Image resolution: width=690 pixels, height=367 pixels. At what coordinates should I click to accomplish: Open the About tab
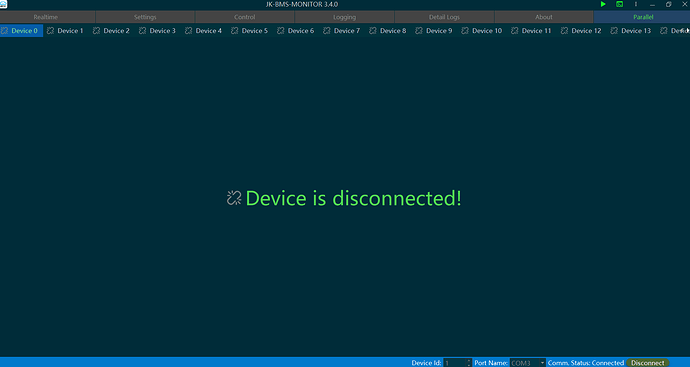click(543, 17)
